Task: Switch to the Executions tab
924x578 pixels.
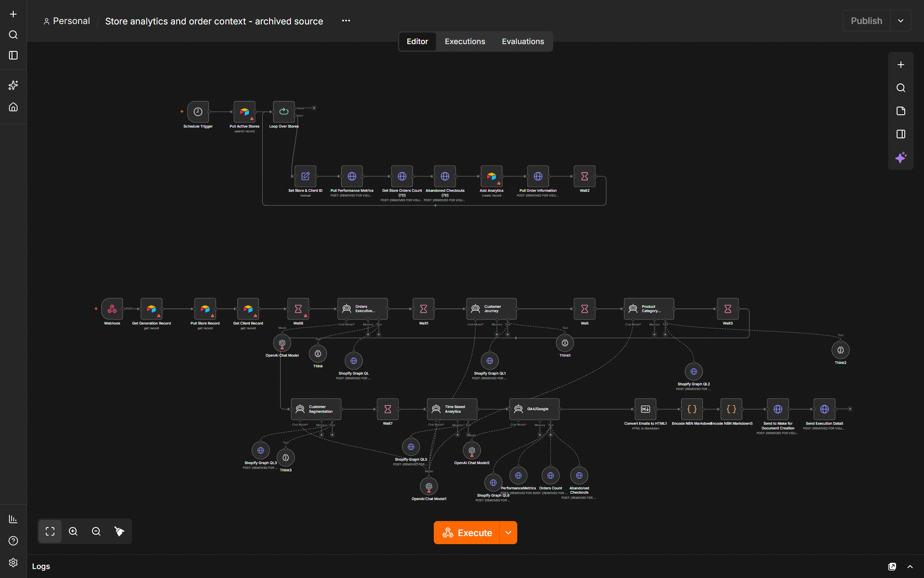Action: 465,42
